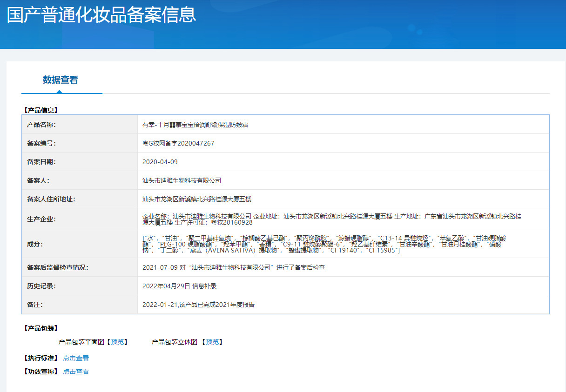Click the 成分 label cell

click(80, 244)
